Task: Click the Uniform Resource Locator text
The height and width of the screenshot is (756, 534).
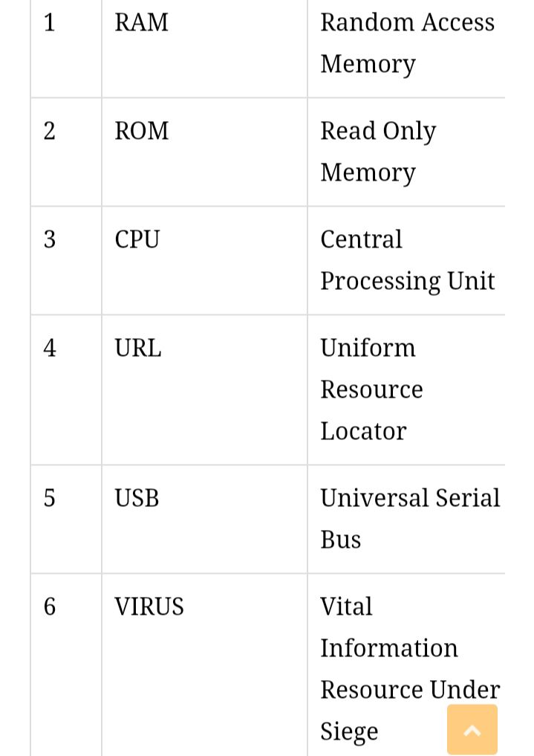Action: tap(371, 390)
